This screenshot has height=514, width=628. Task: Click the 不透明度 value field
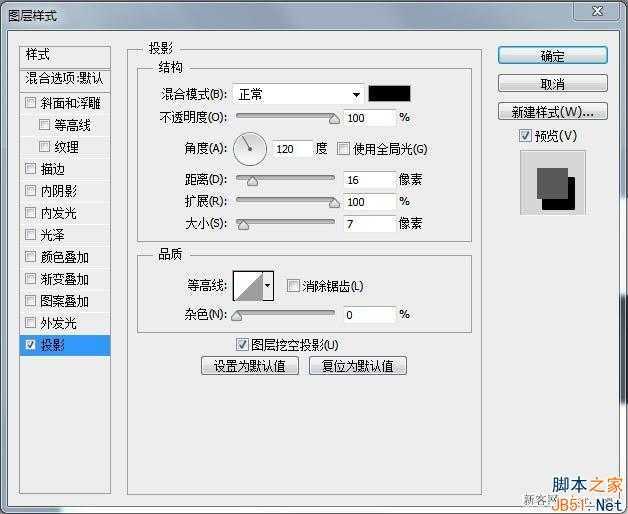[x=370, y=118]
